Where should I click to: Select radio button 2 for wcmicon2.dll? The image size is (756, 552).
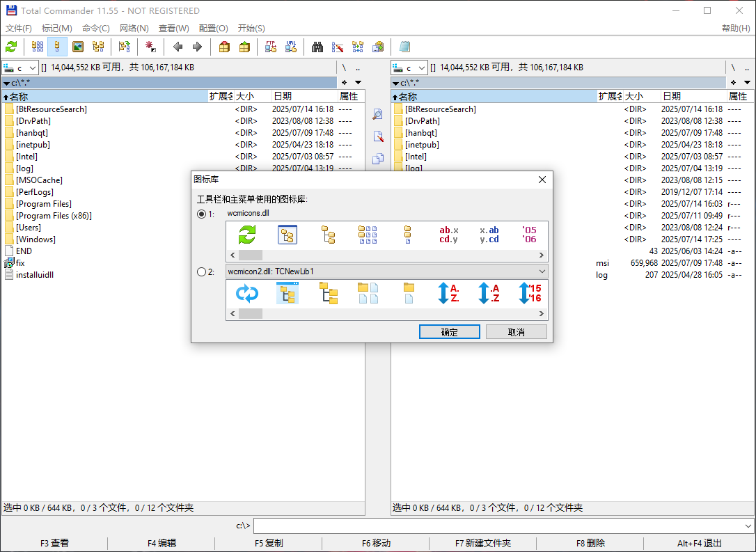pos(202,272)
